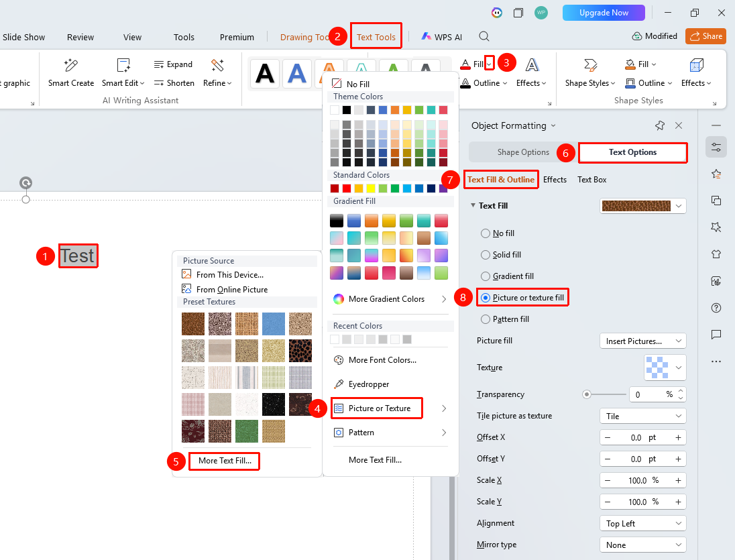Open the Alignment Top Left dropdown

(642, 523)
